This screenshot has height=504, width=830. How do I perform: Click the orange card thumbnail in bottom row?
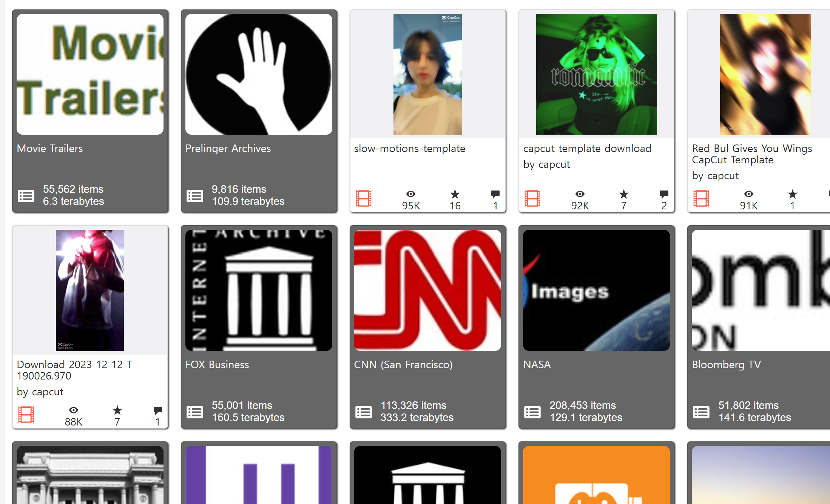tap(596, 475)
